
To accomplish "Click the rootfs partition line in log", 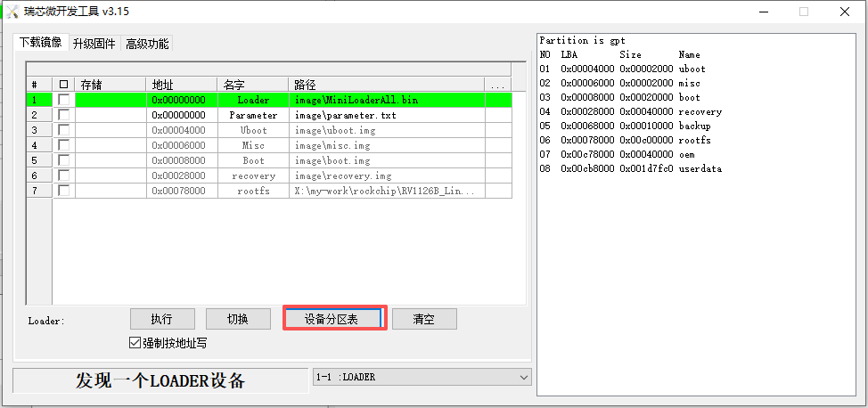I will pyautogui.click(x=626, y=140).
